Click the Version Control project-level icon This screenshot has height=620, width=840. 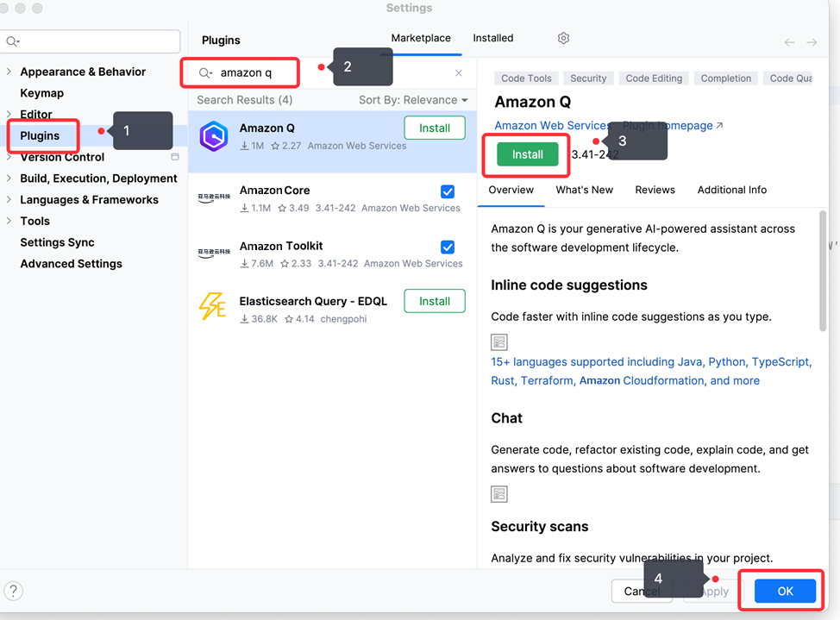tap(175, 157)
